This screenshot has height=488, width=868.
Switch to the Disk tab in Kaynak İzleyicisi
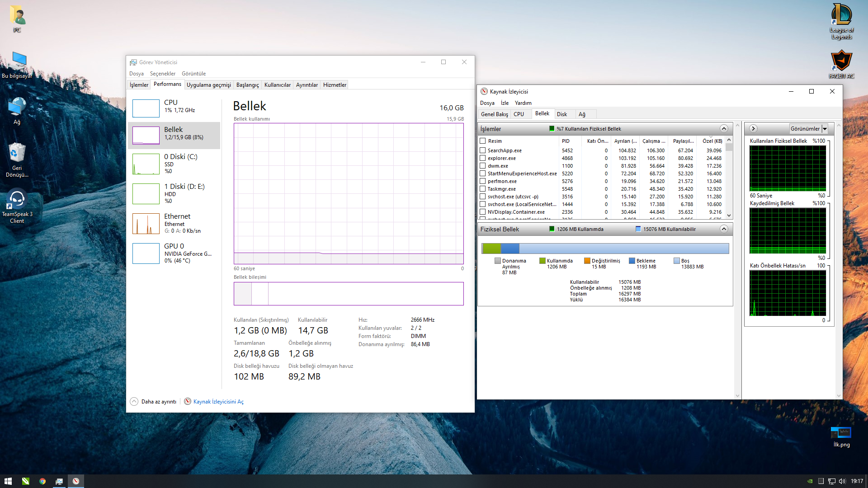[x=562, y=114]
